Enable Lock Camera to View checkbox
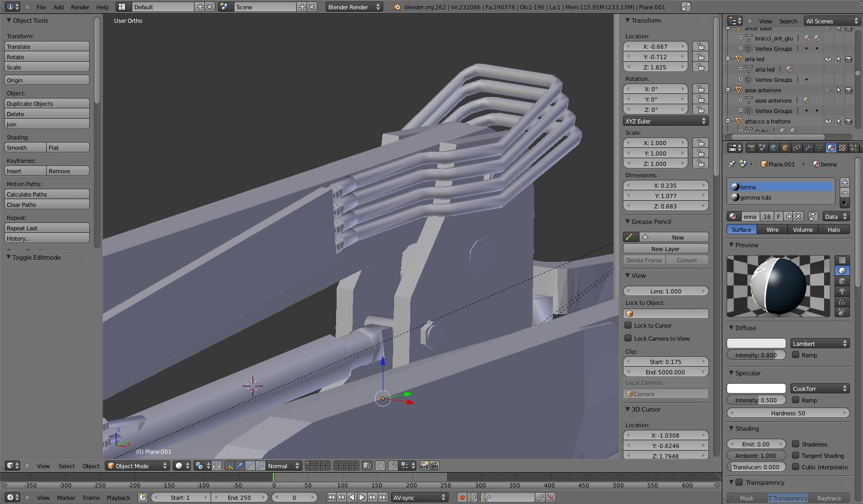Screen dimensions: 863x504 pos(628,338)
